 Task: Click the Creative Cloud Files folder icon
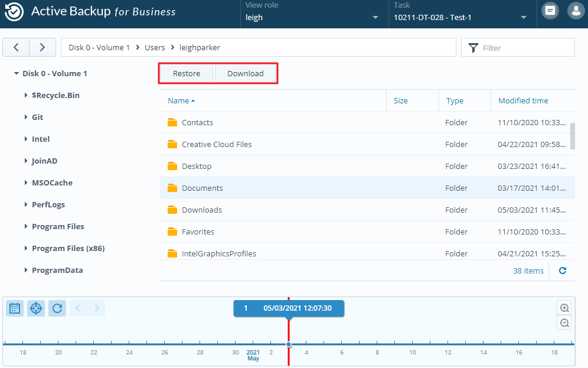(x=172, y=144)
